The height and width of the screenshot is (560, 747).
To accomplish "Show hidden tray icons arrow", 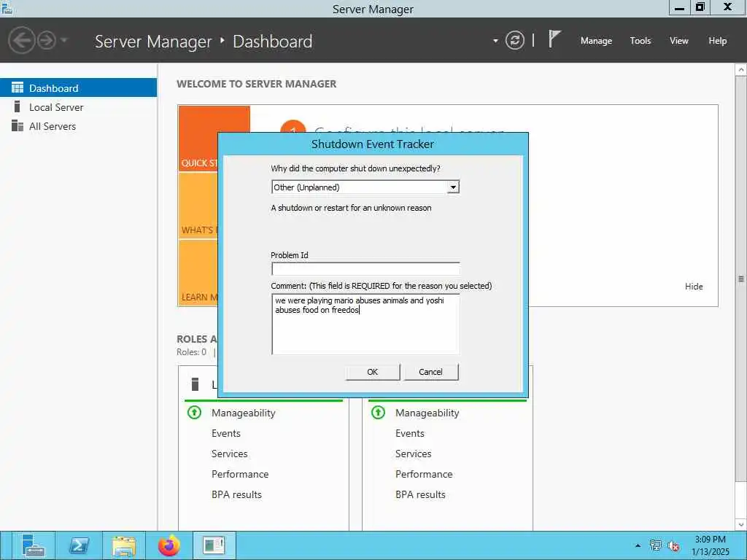I will [638, 545].
